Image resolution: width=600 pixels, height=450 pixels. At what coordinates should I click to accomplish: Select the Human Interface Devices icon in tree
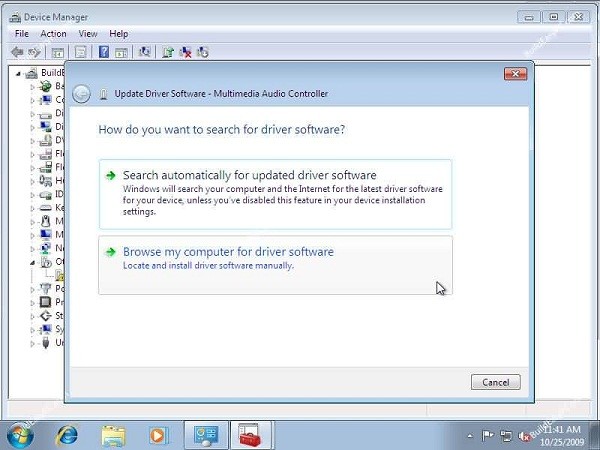(x=46, y=181)
